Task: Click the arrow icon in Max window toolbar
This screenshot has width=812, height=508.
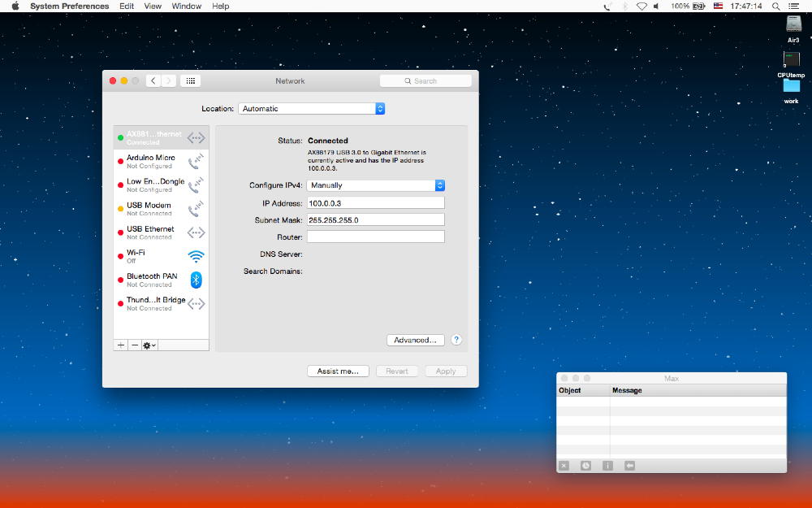Action: (x=629, y=466)
